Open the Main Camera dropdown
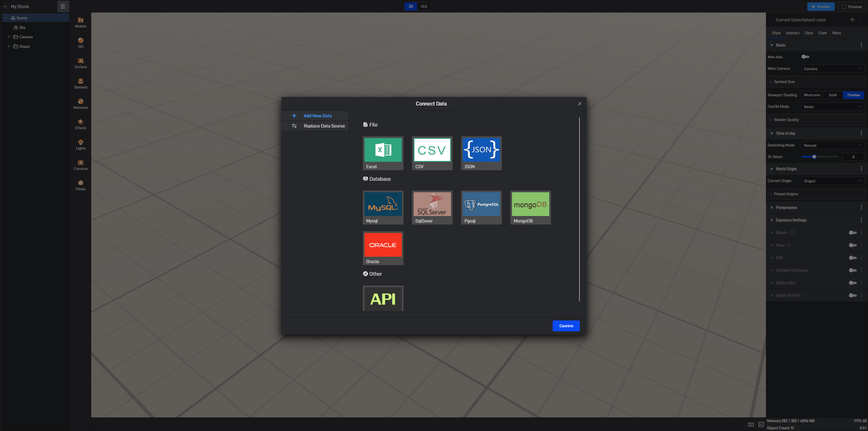The width and height of the screenshot is (868, 431). click(833, 69)
